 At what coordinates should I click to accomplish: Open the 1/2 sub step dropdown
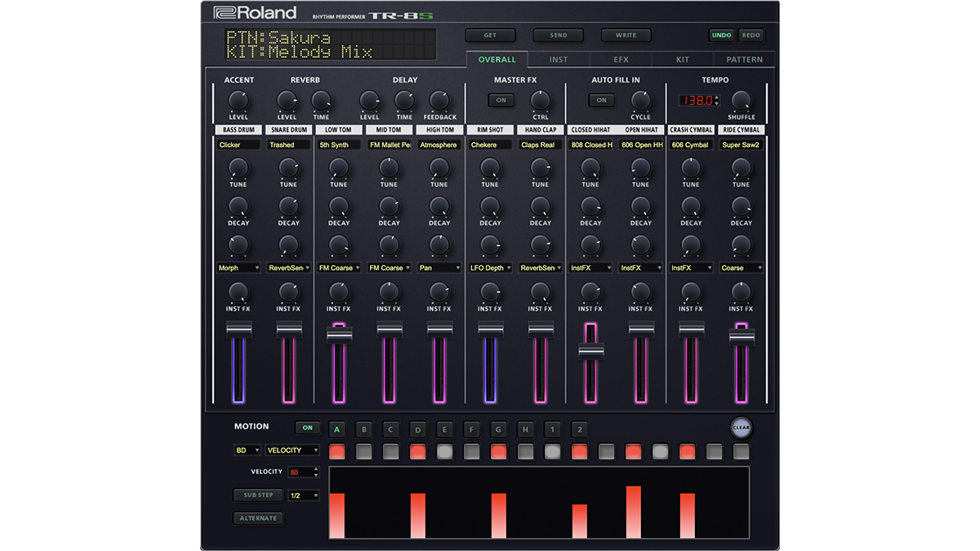(303, 495)
